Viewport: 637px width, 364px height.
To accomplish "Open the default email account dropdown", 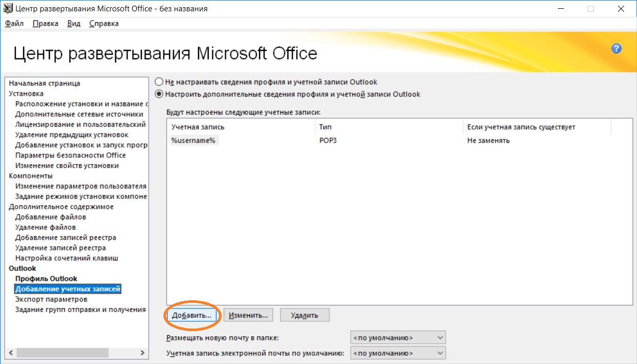I will pos(398,353).
